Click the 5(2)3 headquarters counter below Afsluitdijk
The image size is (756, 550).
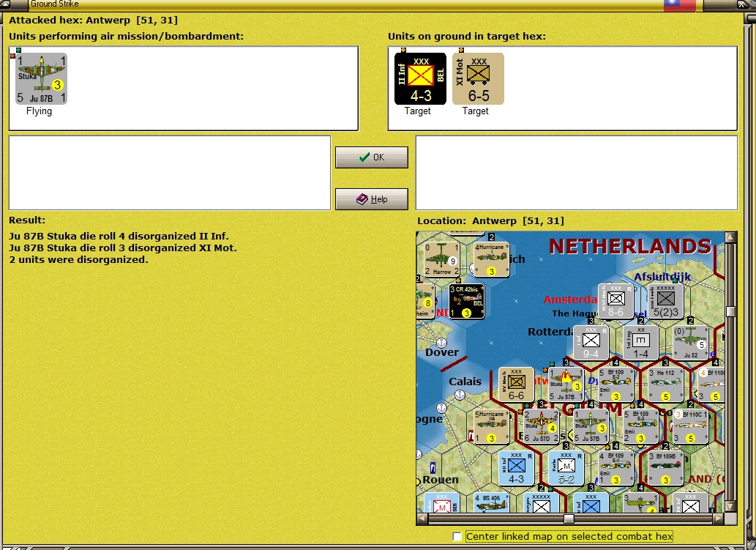[666, 301]
